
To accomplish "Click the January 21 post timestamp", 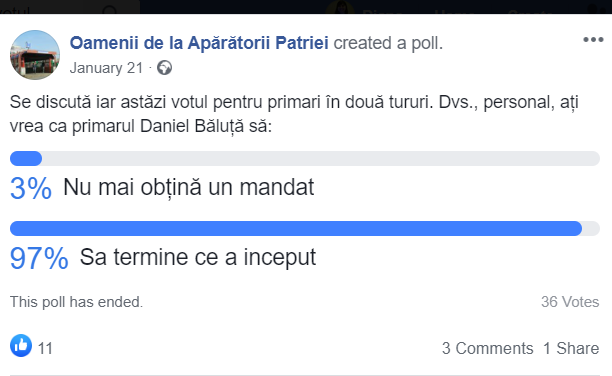I will 106,68.
